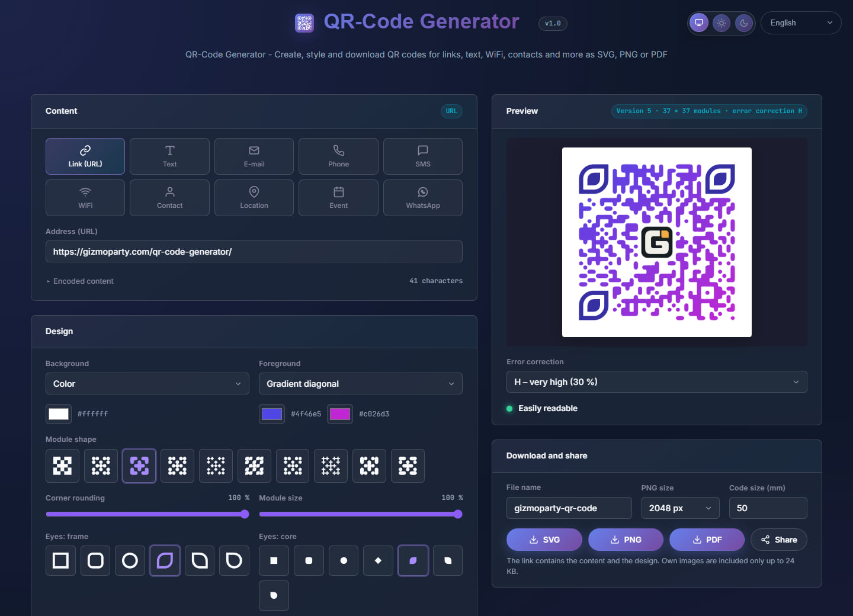Screen dimensions: 853x616
Task: Choose the vertical rounded bars module shape
Action: (369, 466)
